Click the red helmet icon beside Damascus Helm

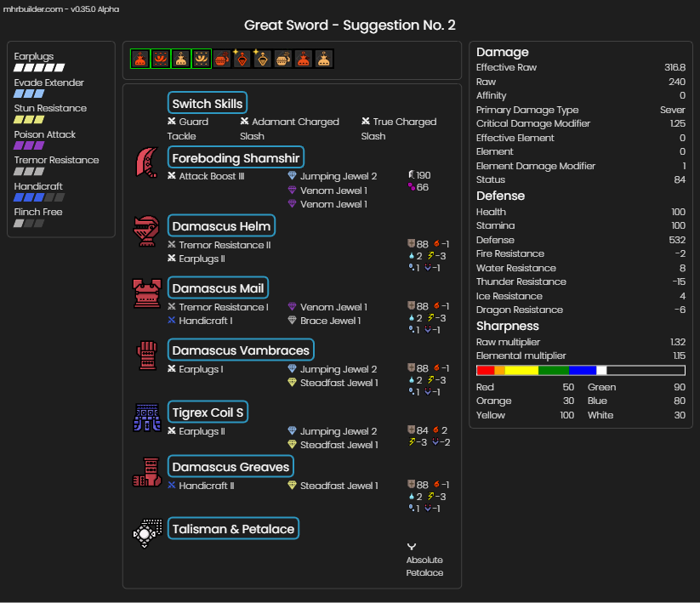point(147,230)
